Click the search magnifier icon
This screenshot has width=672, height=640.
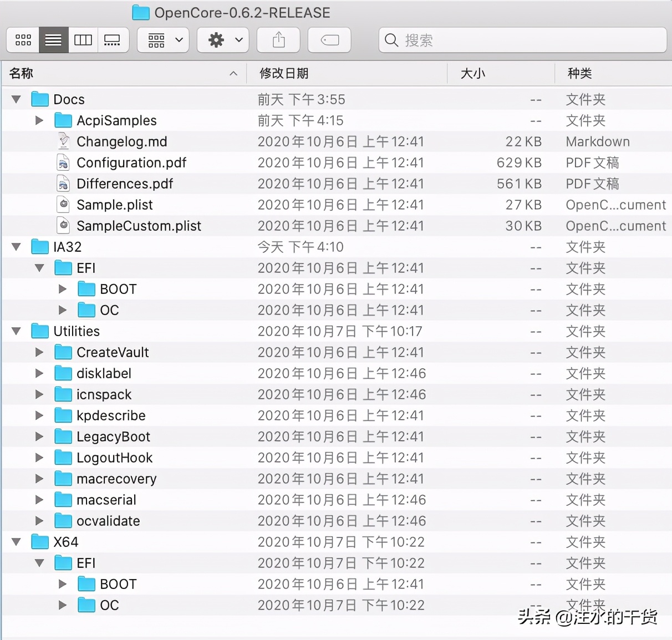(391, 40)
